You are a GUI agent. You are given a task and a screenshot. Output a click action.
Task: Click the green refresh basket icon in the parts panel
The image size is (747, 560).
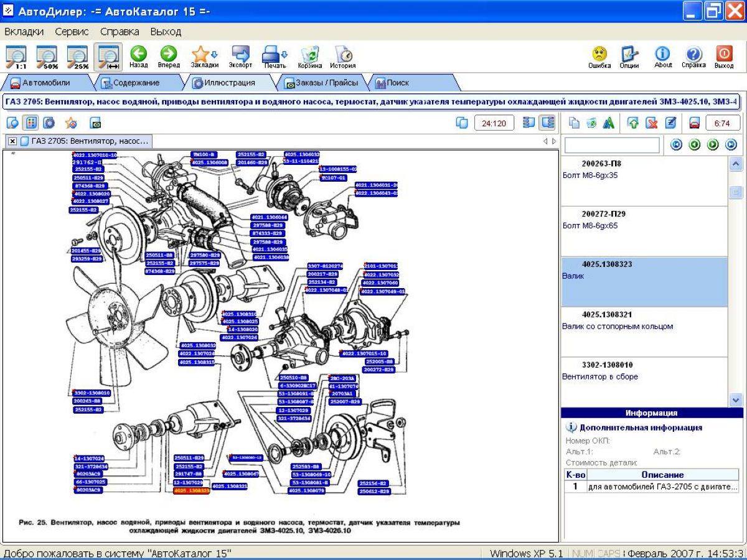point(591,123)
